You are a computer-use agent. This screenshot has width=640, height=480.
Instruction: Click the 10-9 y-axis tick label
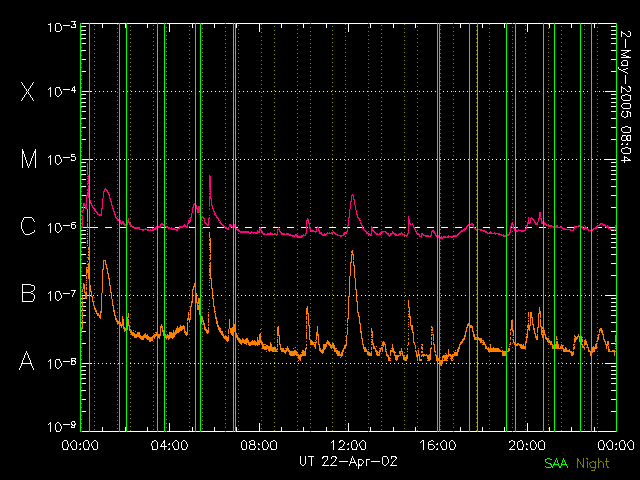coord(62,427)
